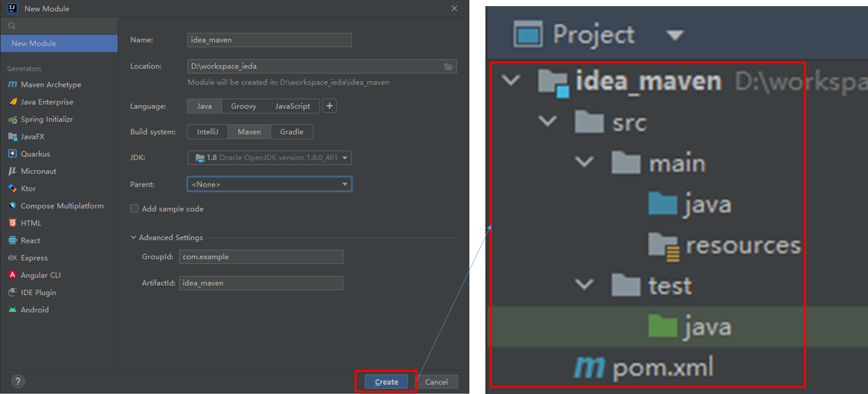Collapse the idea_maven tree node chevron

(511, 80)
